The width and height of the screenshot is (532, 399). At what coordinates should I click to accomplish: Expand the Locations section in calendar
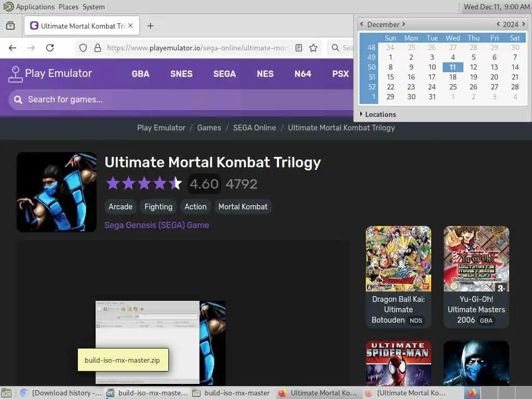tap(378, 114)
